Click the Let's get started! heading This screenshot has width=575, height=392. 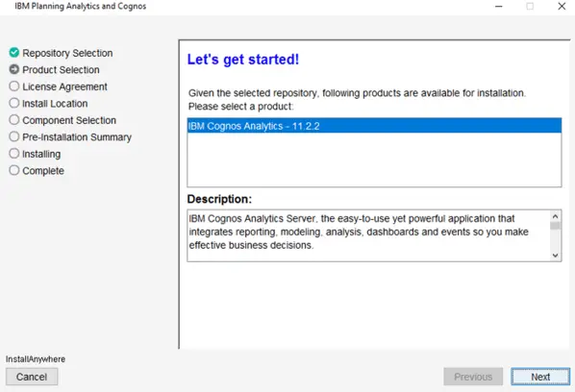coord(243,60)
